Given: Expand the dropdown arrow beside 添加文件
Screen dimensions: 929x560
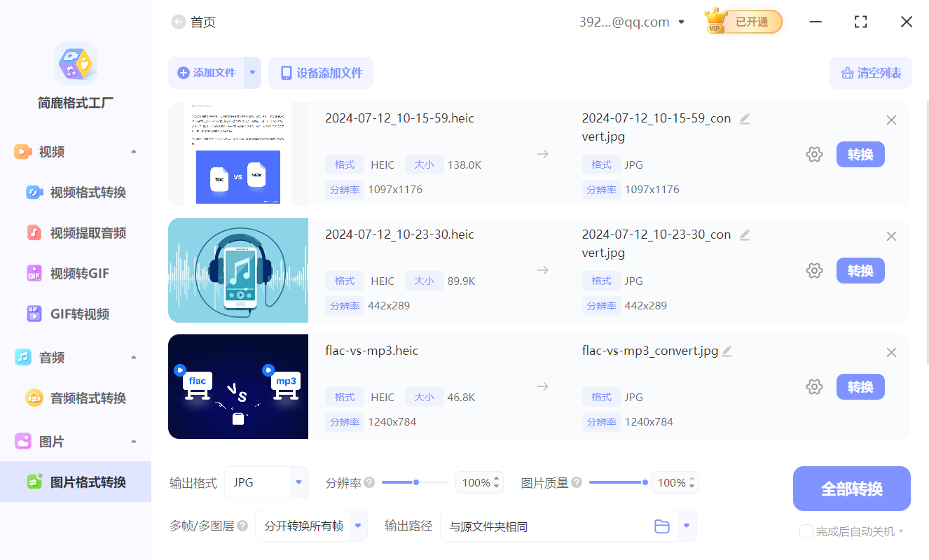Looking at the screenshot, I should (253, 72).
